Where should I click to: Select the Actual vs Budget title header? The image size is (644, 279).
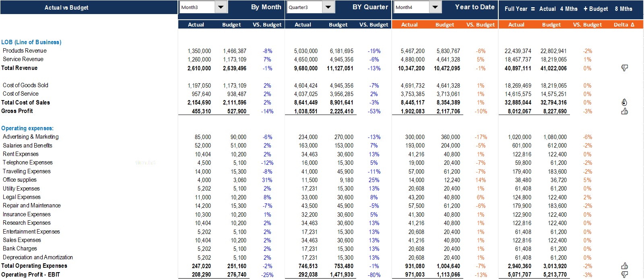[x=66, y=8]
